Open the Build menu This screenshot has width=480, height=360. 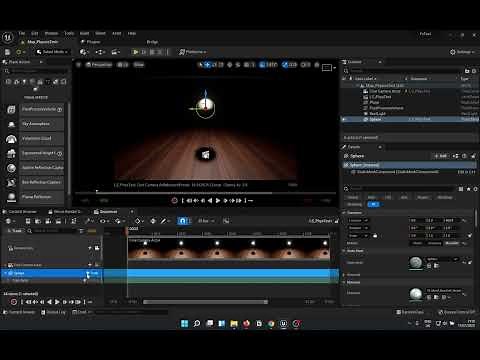[x=84, y=33]
